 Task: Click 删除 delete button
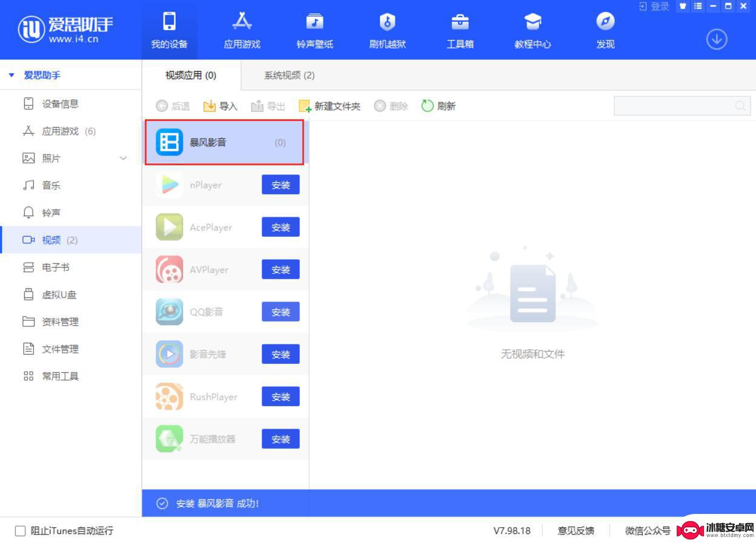pyautogui.click(x=391, y=106)
